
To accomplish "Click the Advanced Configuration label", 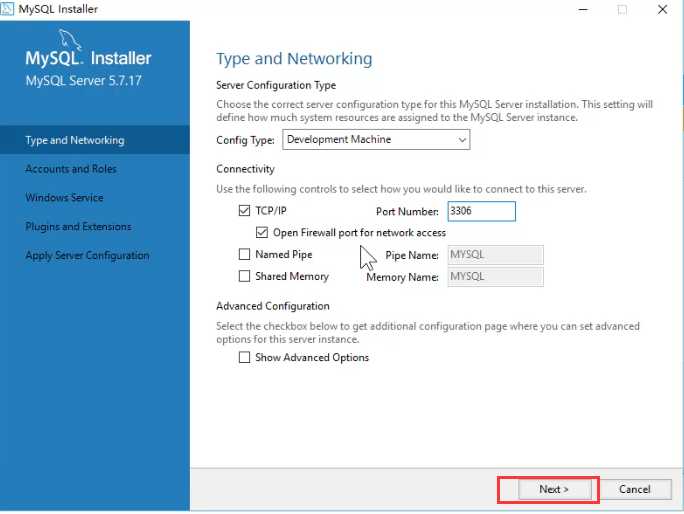I will (x=273, y=306).
